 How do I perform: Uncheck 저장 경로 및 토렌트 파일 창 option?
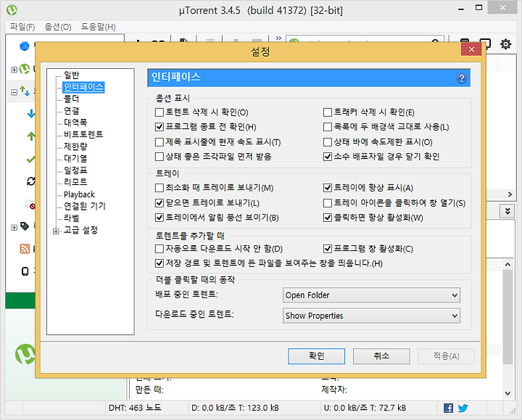[159, 263]
